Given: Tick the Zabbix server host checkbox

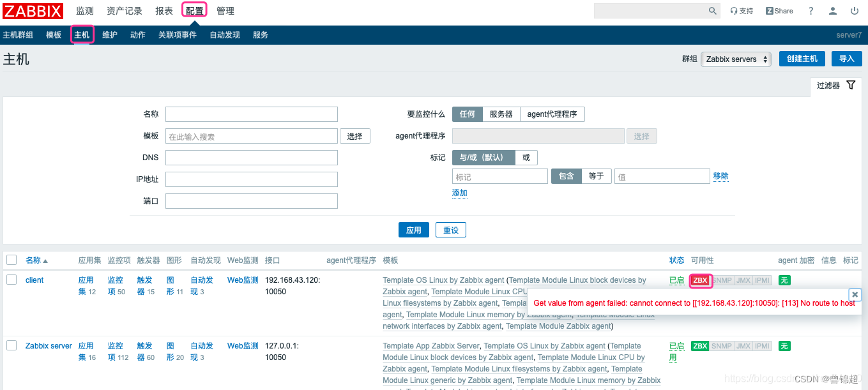Looking at the screenshot, I should (x=11, y=345).
